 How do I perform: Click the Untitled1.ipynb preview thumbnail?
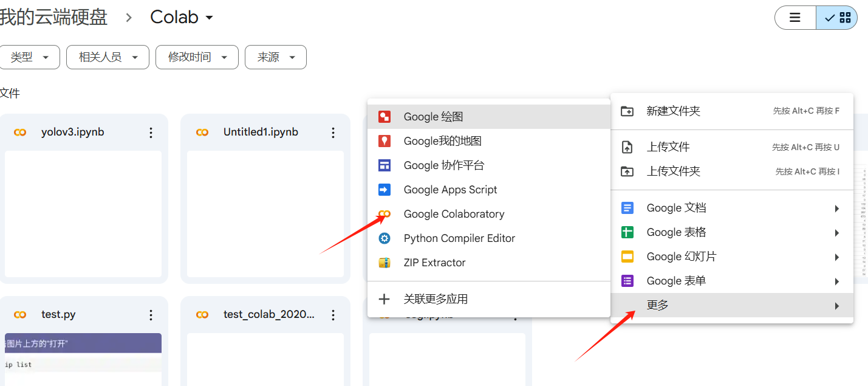point(265,214)
